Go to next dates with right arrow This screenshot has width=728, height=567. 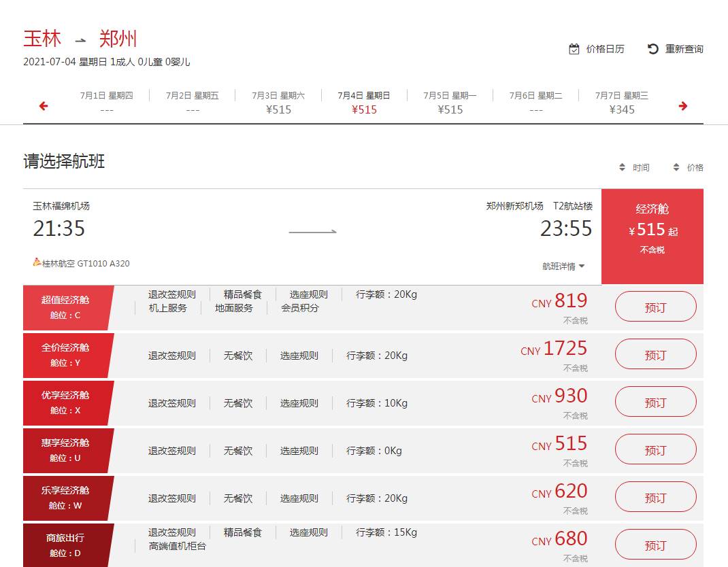[x=683, y=106]
